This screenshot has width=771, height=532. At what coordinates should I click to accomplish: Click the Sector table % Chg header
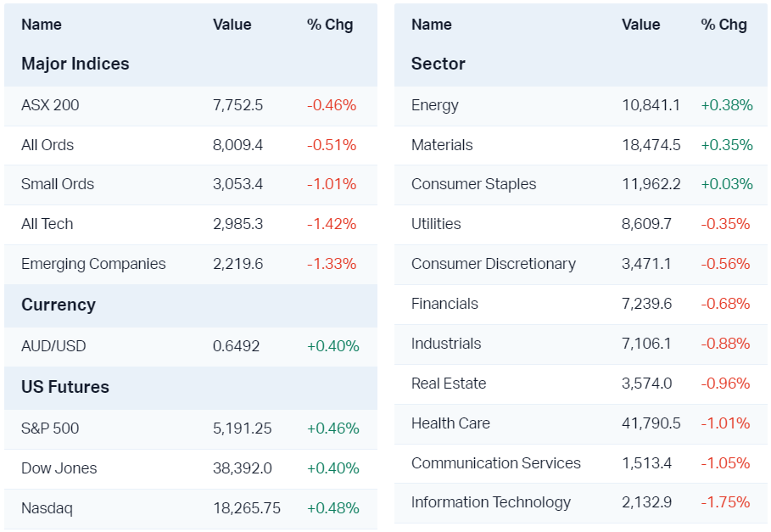pyautogui.click(x=724, y=25)
